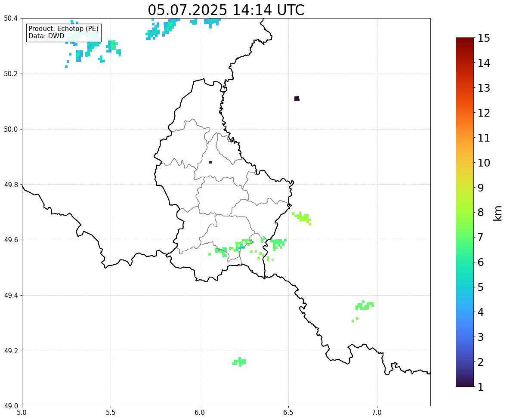Click the longitude axis label 5.5
The height and width of the screenshot is (420, 507).
click(111, 413)
